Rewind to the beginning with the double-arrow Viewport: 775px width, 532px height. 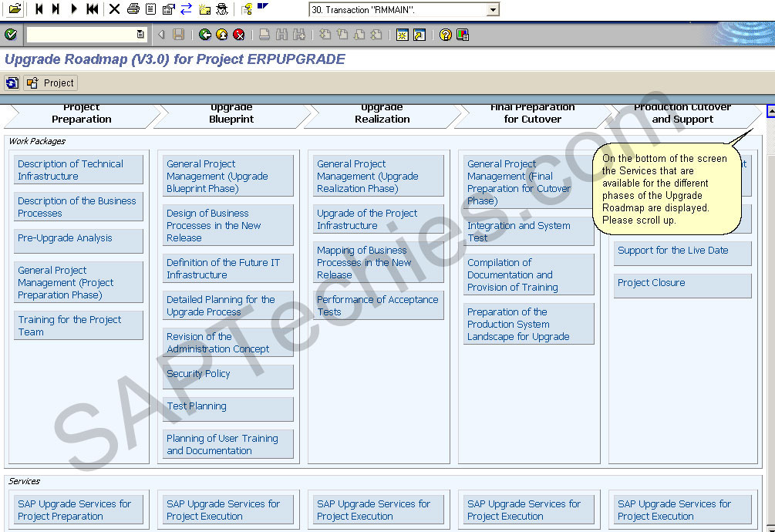(93, 8)
